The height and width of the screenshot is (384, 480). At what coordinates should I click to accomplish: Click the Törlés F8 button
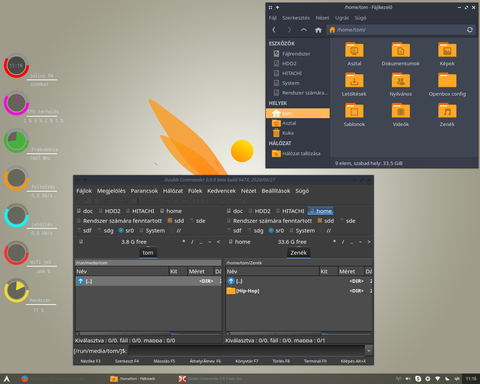pyautogui.click(x=281, y=361)
